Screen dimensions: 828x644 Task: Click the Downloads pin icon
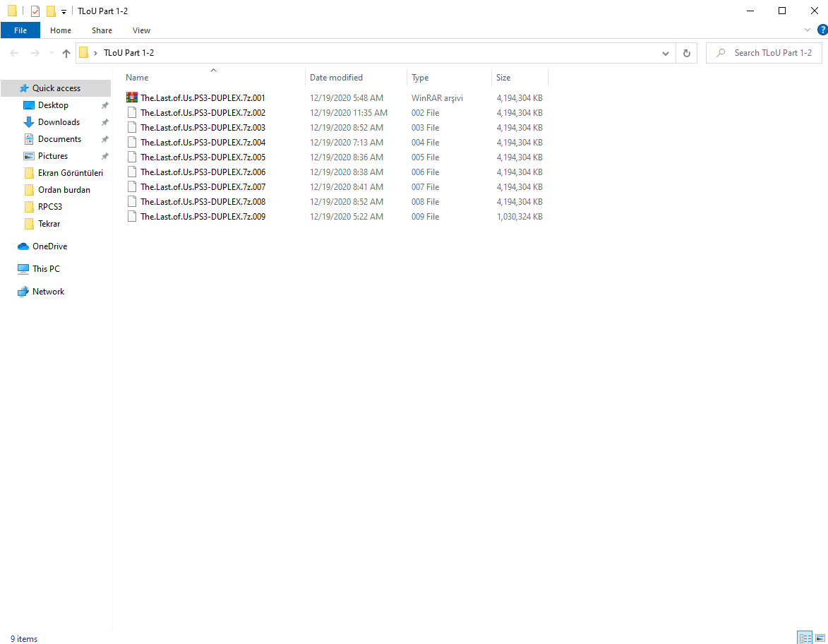click(105, 122)
